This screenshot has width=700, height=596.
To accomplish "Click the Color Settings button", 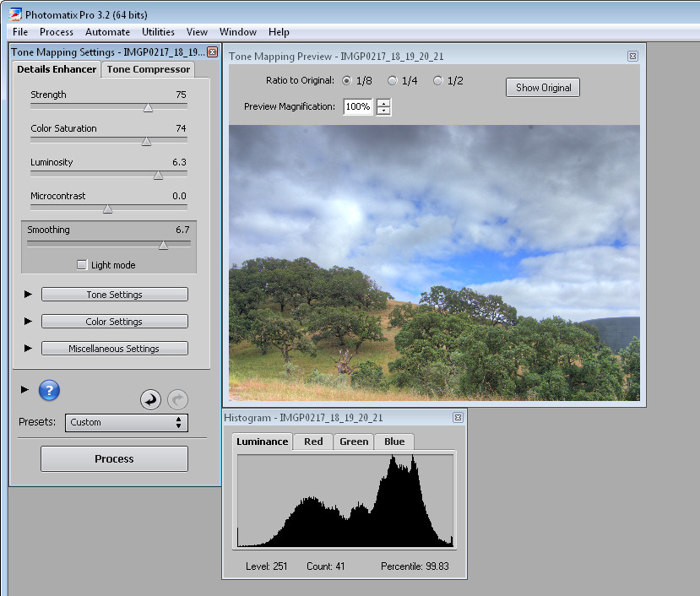I will pyautogui.click(x=115, y=322).
